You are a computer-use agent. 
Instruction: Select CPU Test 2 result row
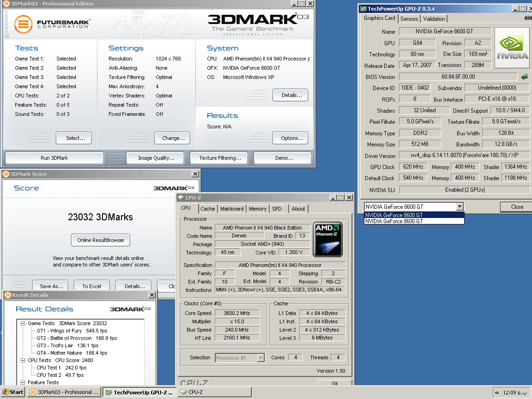coord(60,375)
